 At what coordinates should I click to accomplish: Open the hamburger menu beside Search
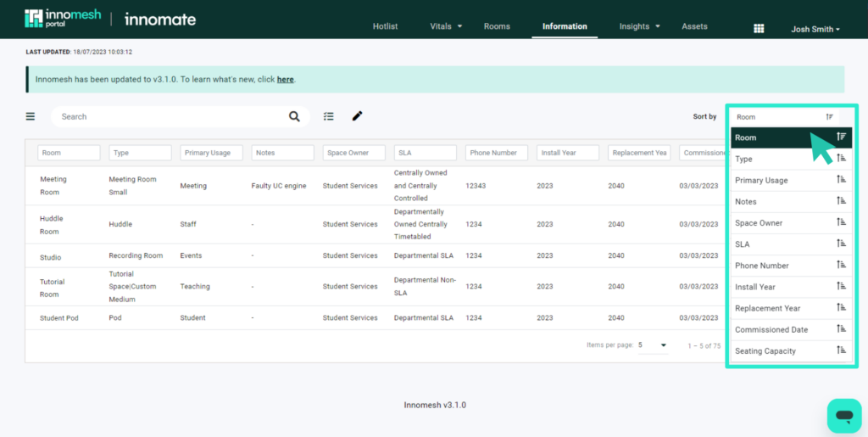[x=31, y=116]
